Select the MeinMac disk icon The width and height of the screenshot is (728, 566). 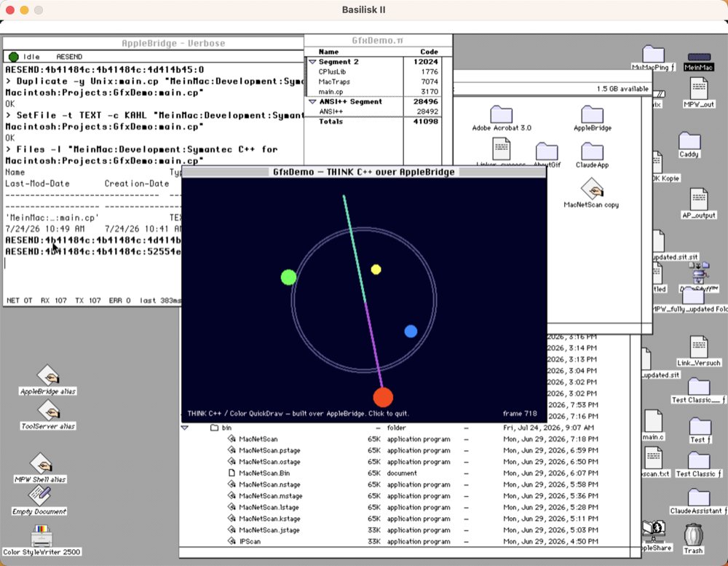[x=699, y=57]
